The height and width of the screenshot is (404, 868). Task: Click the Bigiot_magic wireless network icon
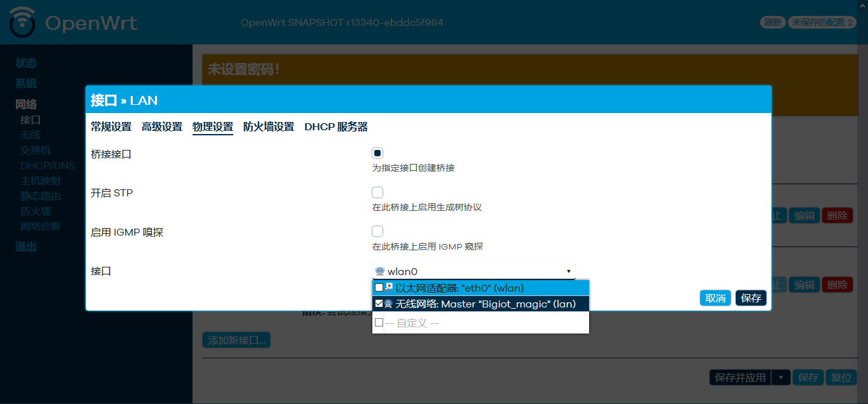pyautogui.click(x=388, y=304)
